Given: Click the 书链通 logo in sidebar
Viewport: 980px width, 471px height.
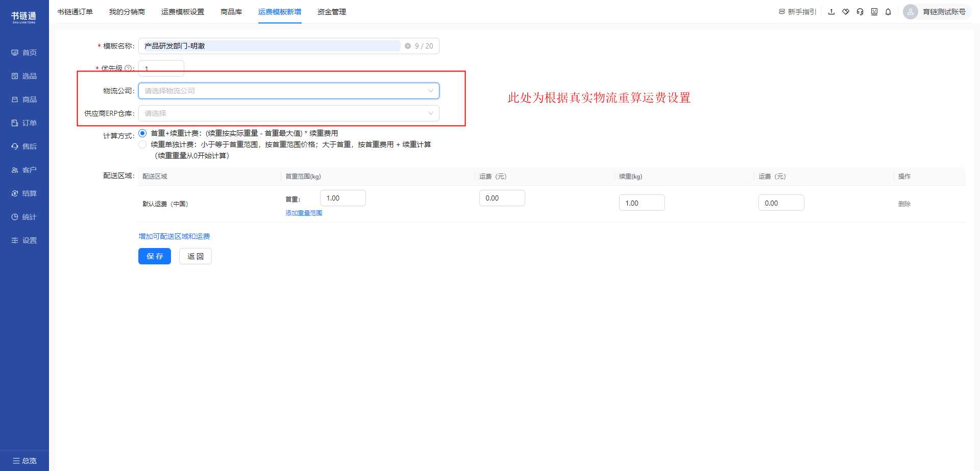Looking at the screenshot, I should tap(24, 17).
